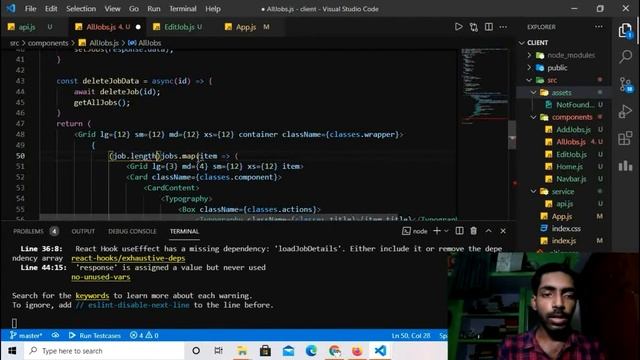
Task: Open Explorer views and more actions menu
Action: [598, 27]
